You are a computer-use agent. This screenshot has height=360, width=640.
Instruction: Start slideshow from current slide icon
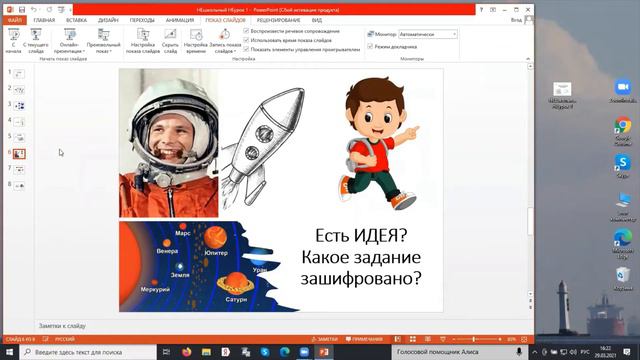click(x=36, y=34)
